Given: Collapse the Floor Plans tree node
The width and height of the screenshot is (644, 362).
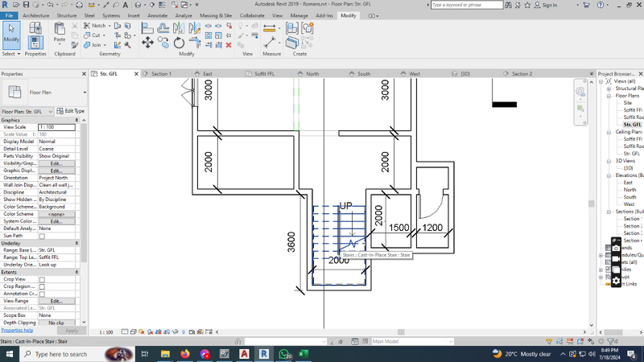Looking at the screenshot, I should (x=609, y=96).
